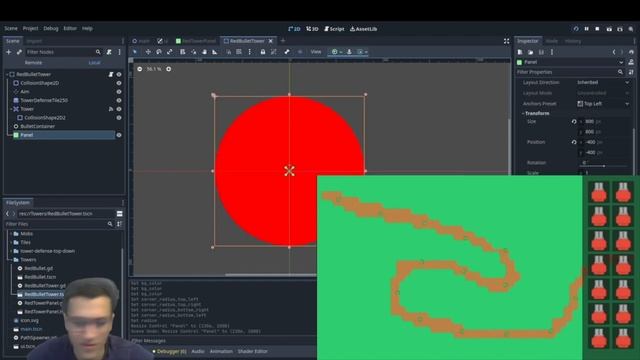Zoom out the viewport with minus icon

pos(140,69)
